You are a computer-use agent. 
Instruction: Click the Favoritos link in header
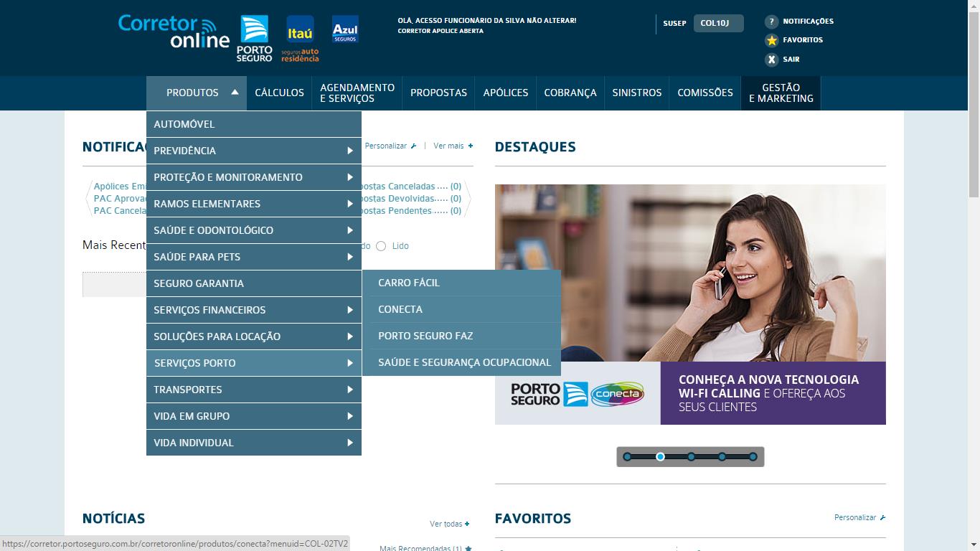(x=803, y=40)
